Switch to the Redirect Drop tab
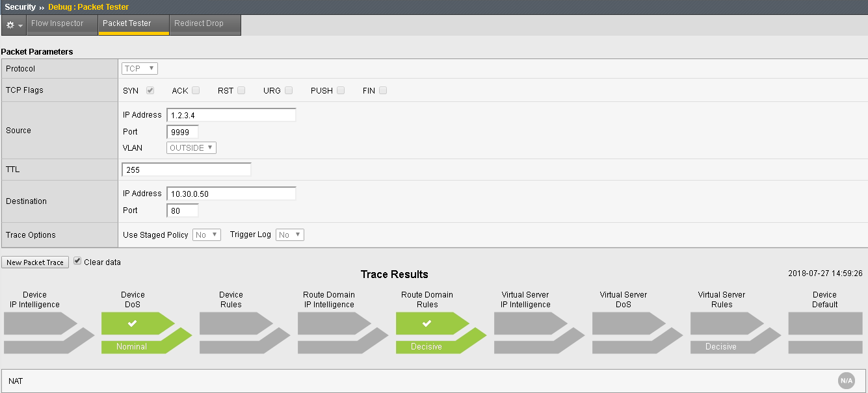The image size is (868, 393). pyautogui.click(x=199, y=24)
